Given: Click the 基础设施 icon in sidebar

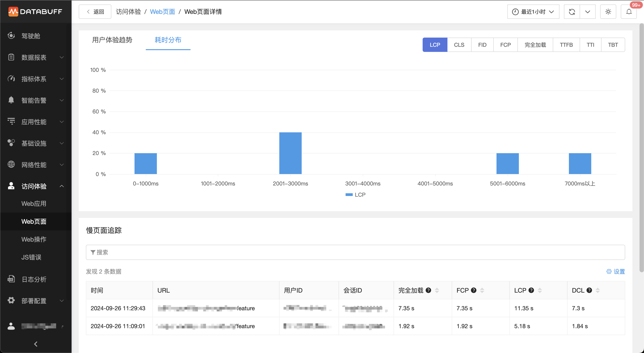Looking at the screenshot, I should point(11,143).
